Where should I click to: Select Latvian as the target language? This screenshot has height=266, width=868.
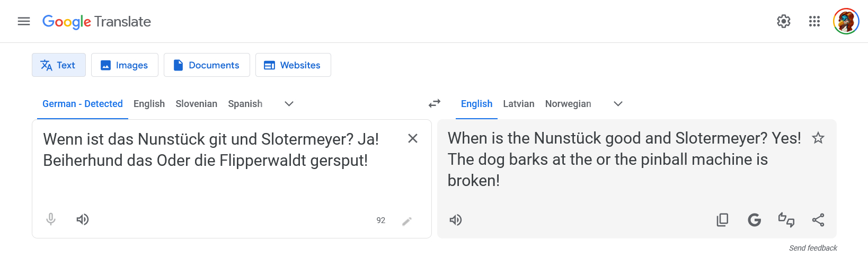[x=518, y=104]
